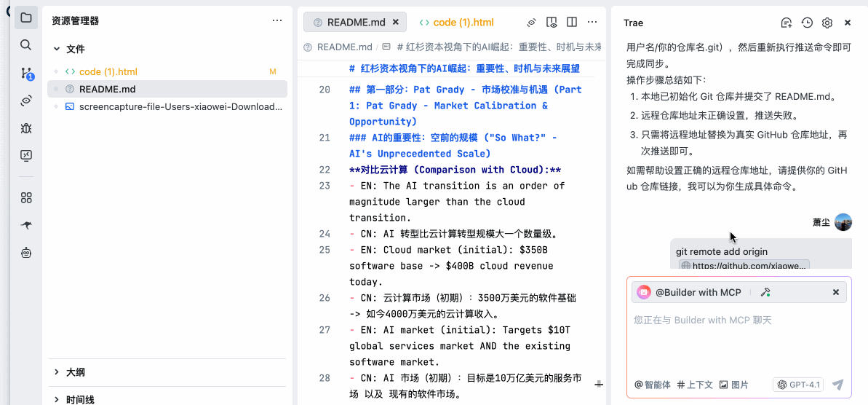Close the README.md editor tab
Viewport: 868px width, 405px height.
pos(395,22)
